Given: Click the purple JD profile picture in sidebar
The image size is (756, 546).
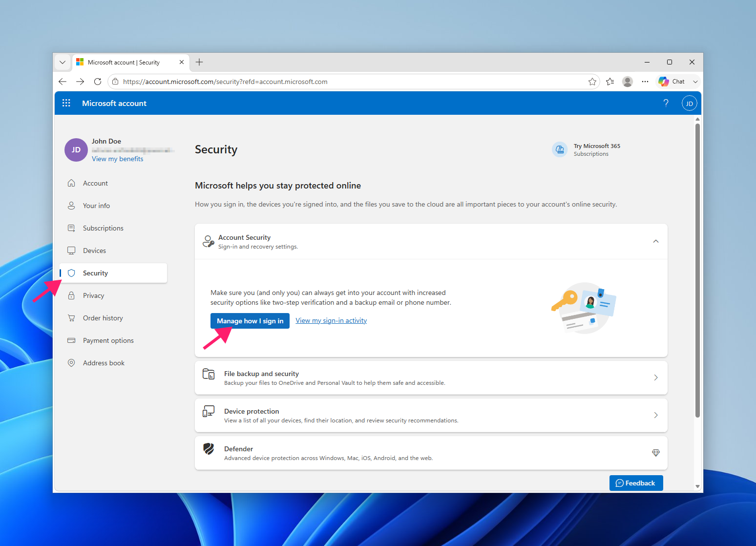Looking at the screenshot, I should 76,150.
